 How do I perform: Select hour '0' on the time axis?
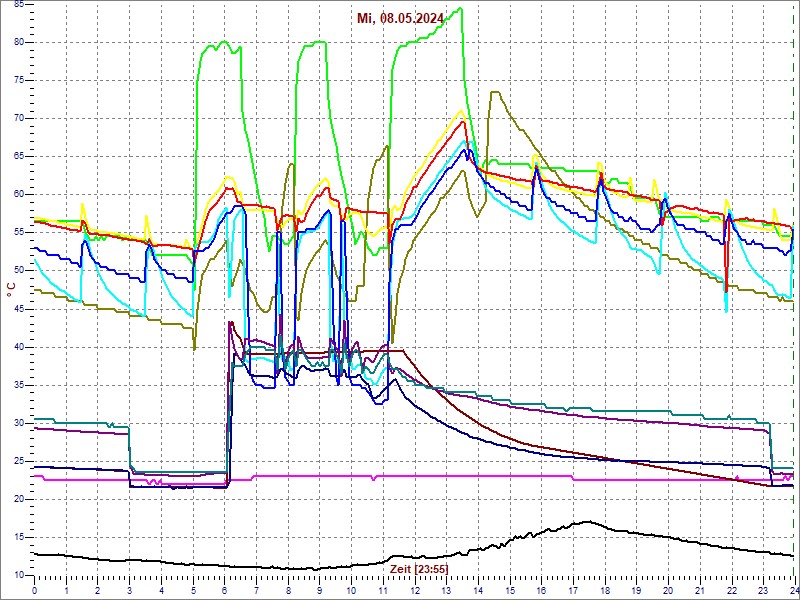coord(34,590)
